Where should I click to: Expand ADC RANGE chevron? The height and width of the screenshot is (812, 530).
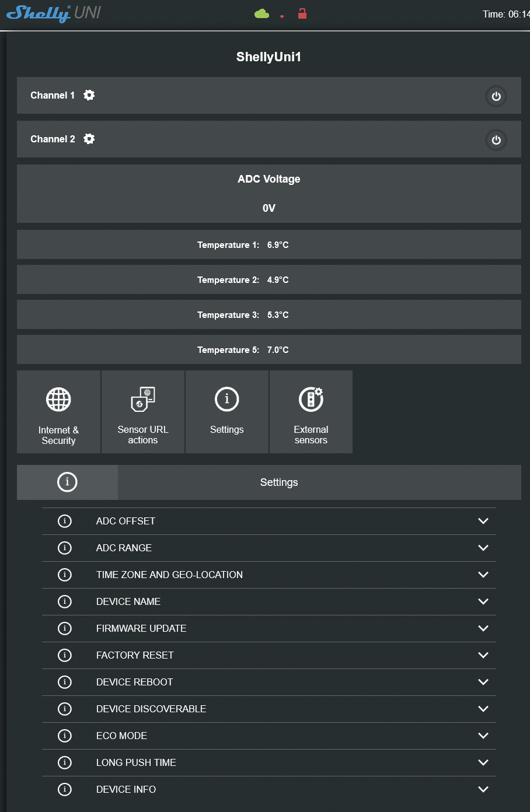pyautogui.click(x=483, y=548)
